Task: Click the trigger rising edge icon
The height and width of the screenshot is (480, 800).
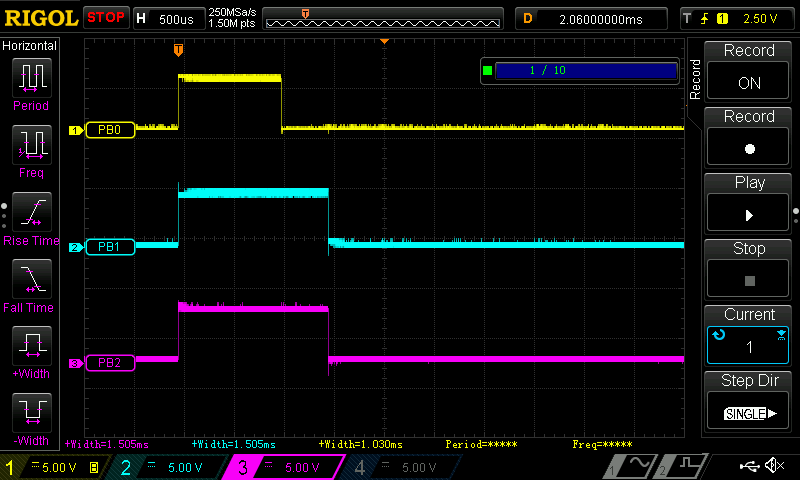Action: [x=705, y=19]
